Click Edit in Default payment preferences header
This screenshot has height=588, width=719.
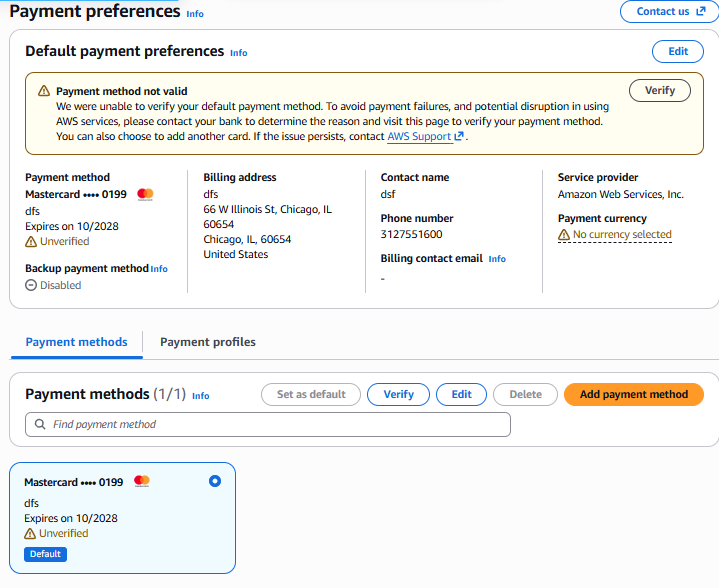point(678,51)
